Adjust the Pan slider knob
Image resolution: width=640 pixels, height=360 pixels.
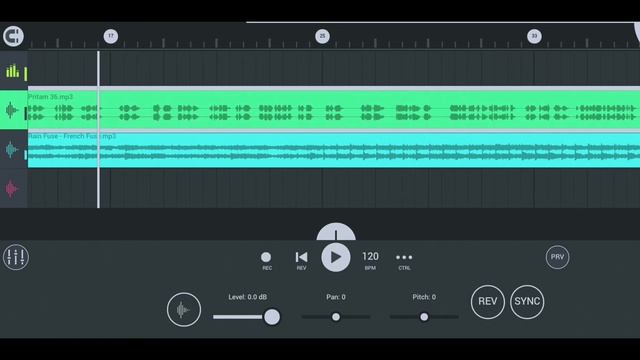coord(336,317)
